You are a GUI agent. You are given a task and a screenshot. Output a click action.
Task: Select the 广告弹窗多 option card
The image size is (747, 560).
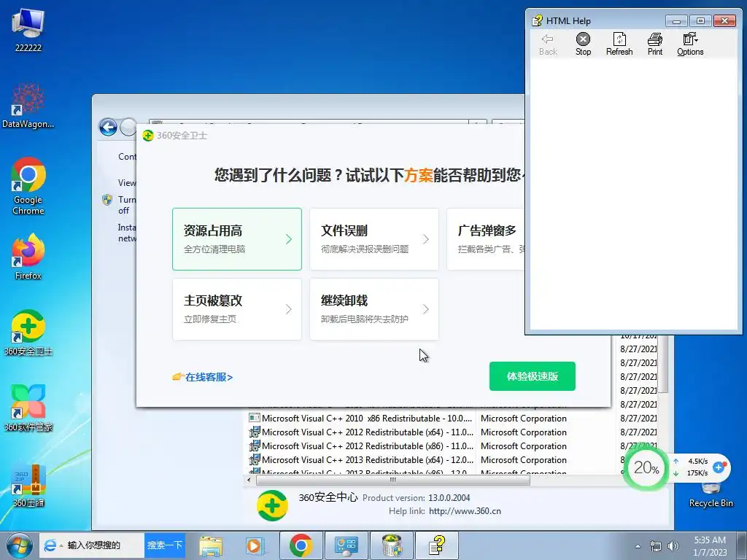(486, 239)
